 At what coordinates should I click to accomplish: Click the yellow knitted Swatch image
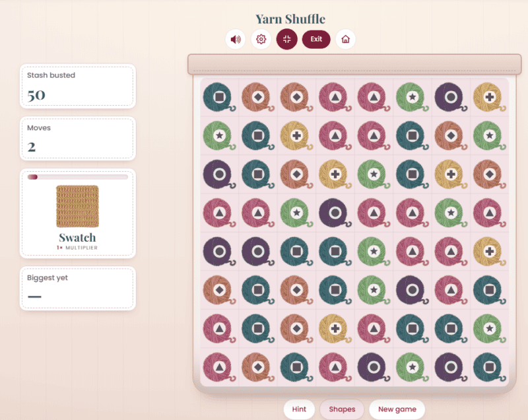click(x=77, y=206)
